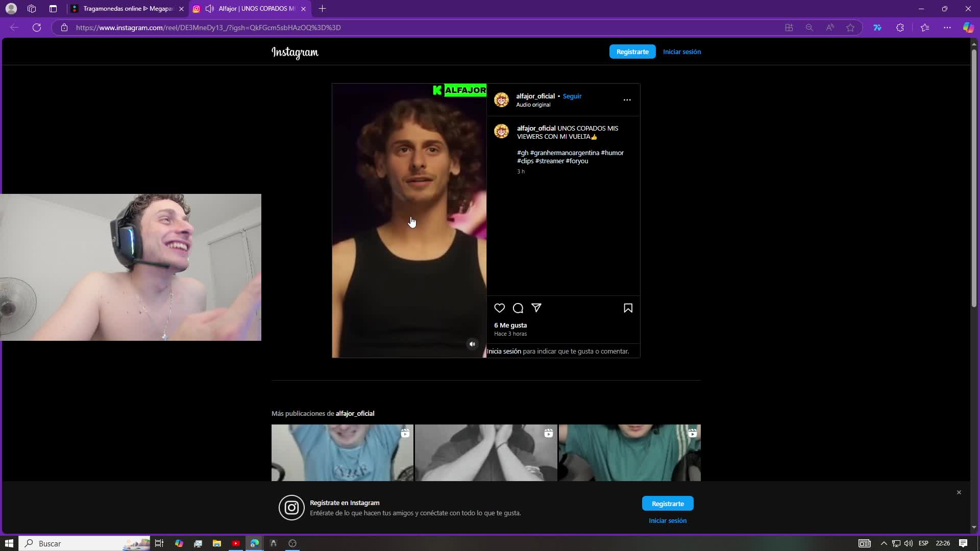
Task: Click the 6 Me gusta count
Action: pos(510,325)
